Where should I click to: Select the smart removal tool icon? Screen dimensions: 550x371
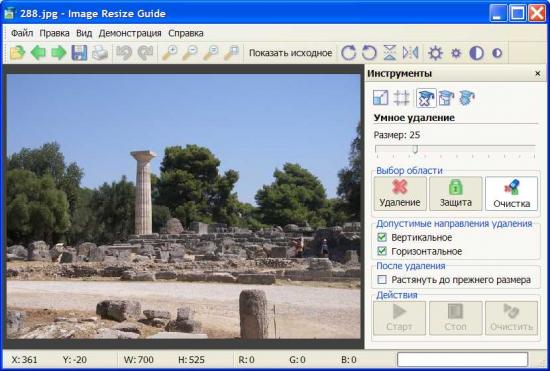coord(426,97)
